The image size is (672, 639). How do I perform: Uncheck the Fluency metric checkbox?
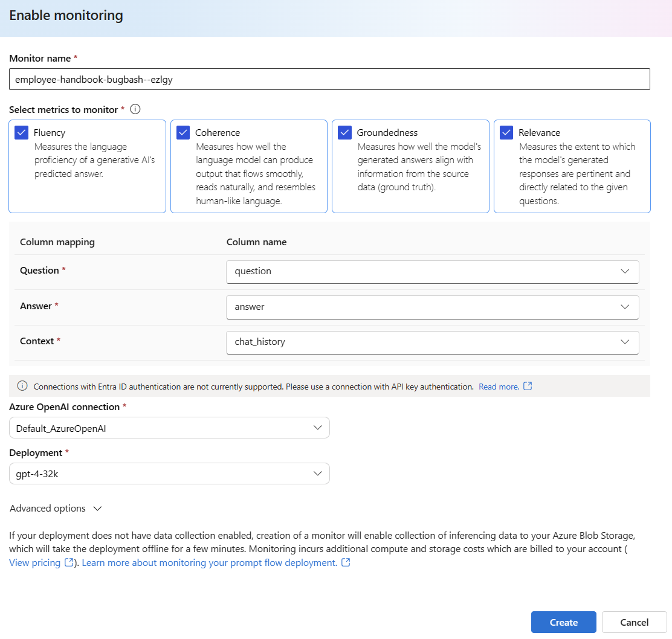[22, 133]
